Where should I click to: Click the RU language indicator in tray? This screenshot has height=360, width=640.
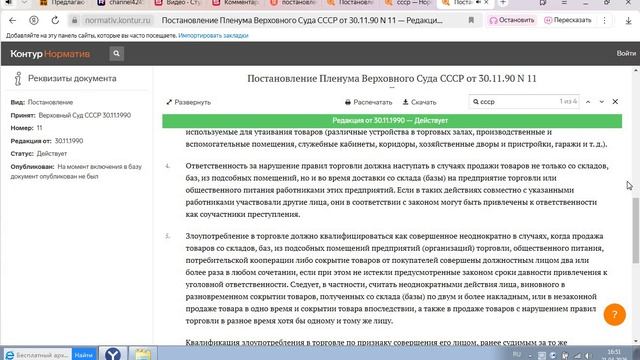(x=517, y=354)
